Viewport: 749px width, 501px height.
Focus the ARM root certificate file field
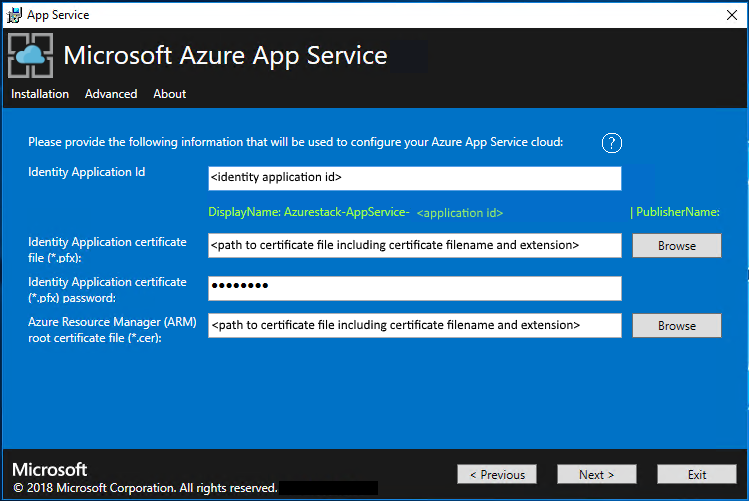pos(415,325)
